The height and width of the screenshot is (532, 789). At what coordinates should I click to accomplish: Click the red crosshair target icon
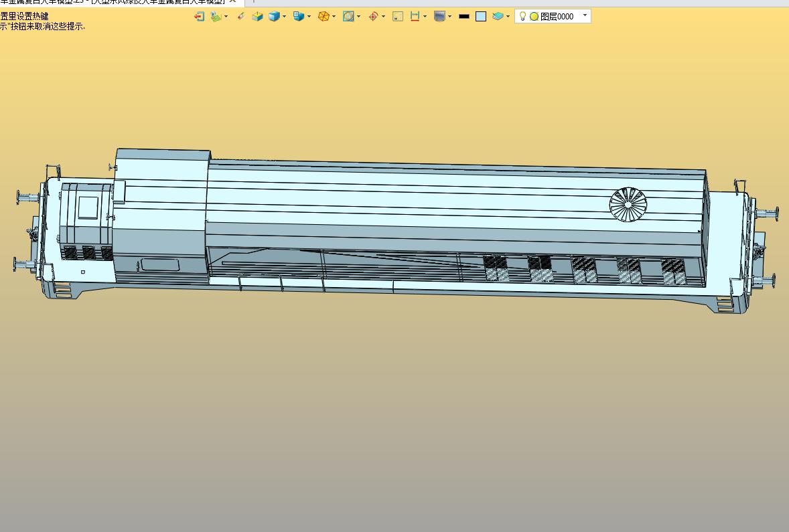coord(373,17)
